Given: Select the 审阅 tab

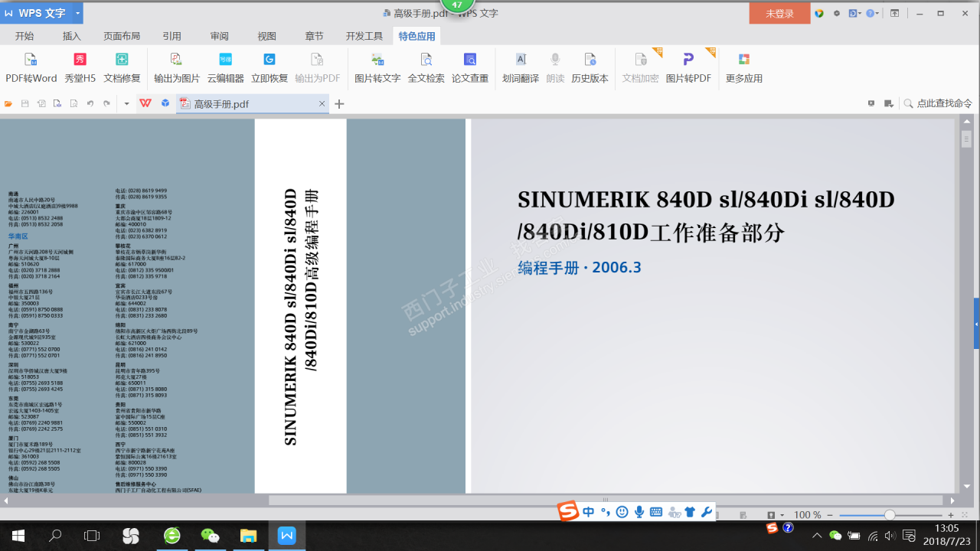Looking at the screenshot, I should tap(220, 36).
